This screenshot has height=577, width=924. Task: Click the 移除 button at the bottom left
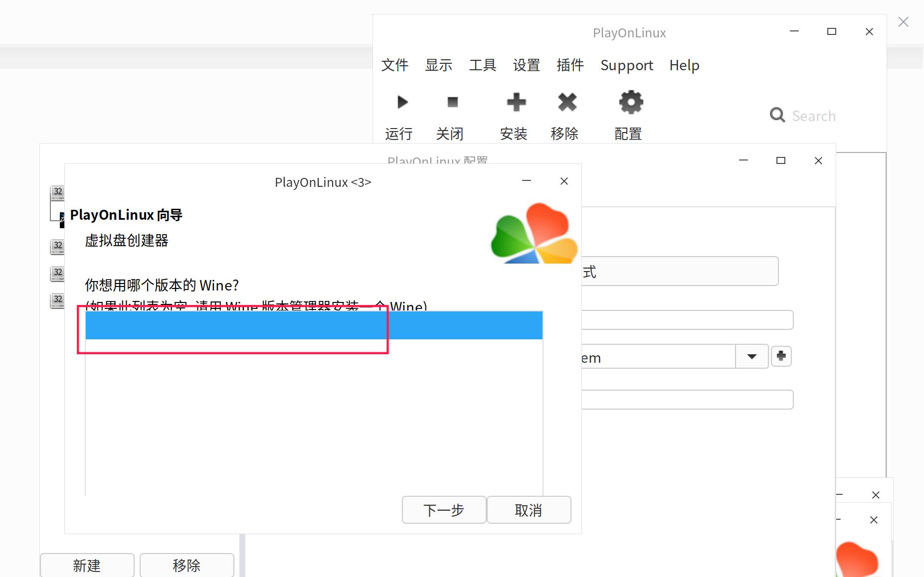point(187,565)
